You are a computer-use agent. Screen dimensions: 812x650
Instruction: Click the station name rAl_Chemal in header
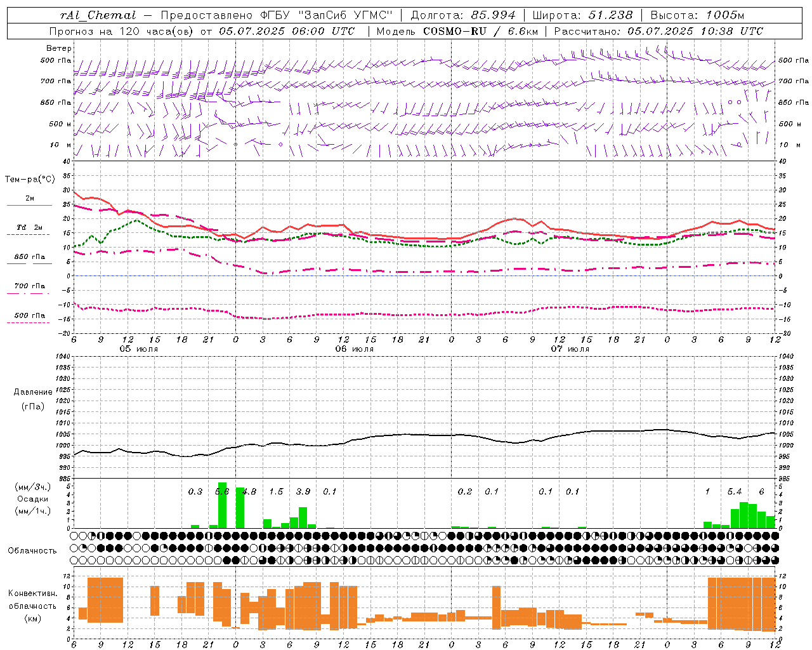click(x=98, y=15)
